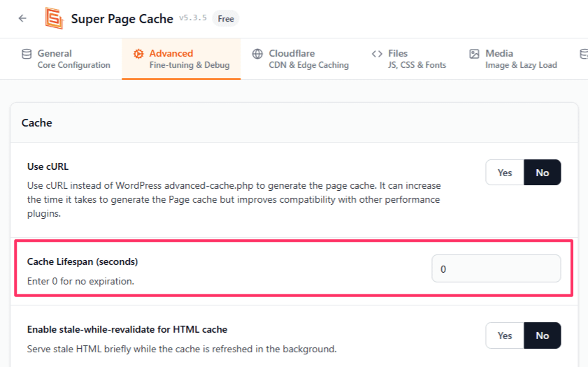Click the General tab database icon
588x367 pixels.
[27, 54]
